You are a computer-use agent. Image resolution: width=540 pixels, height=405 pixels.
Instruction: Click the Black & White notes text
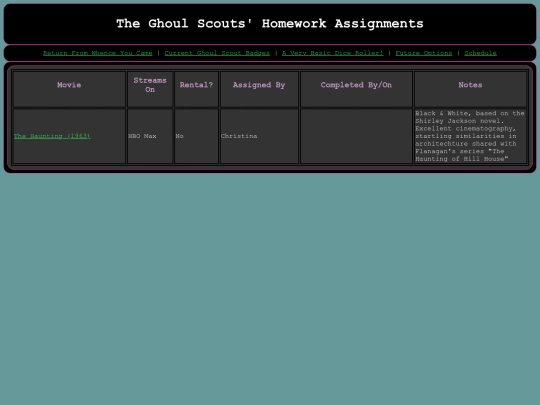coord(470,136)
